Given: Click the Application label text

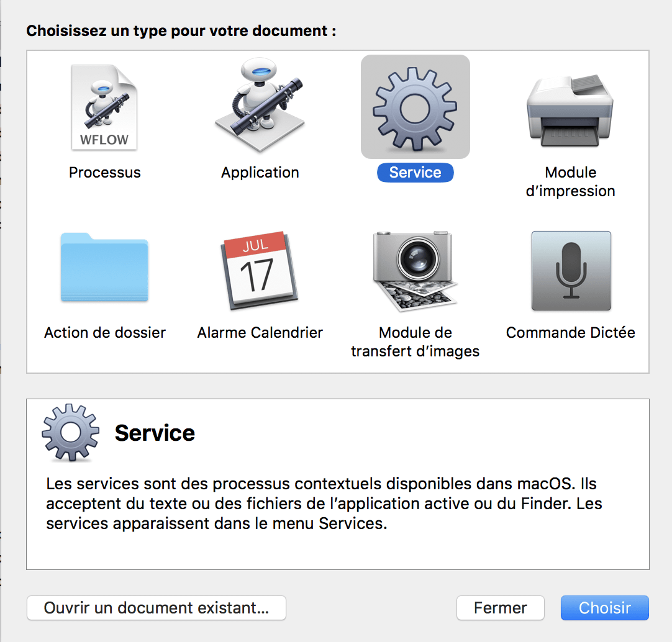Looking at the screenshot, I should point(260,172).
